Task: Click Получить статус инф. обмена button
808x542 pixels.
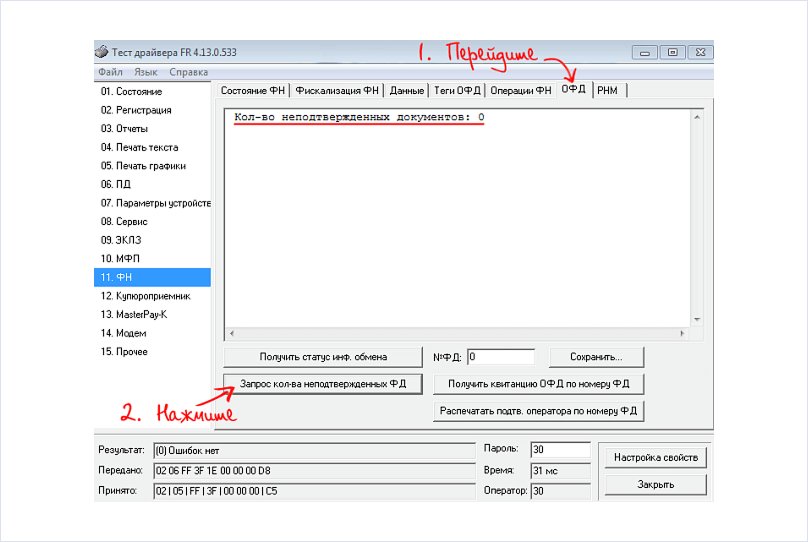Action: pos(323,357)
